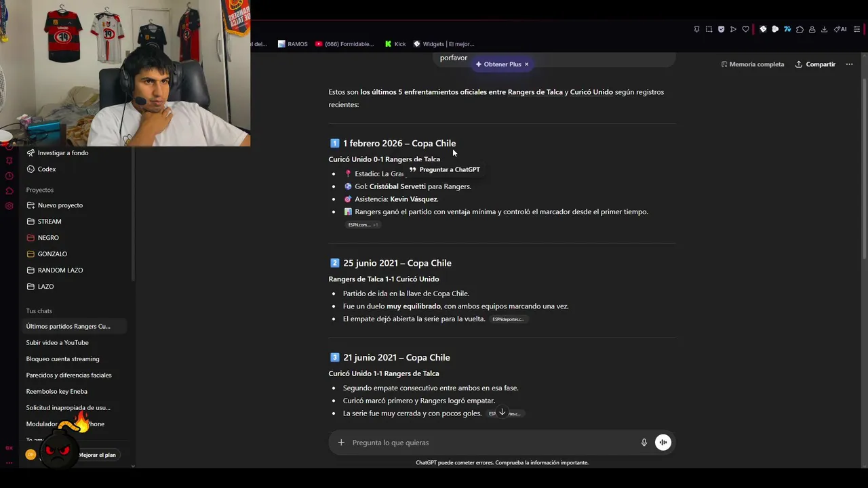Click the heading 21 junio 2021 – Copa Chile
Screen dimensions: 868x488
click(x=396, y=358)
